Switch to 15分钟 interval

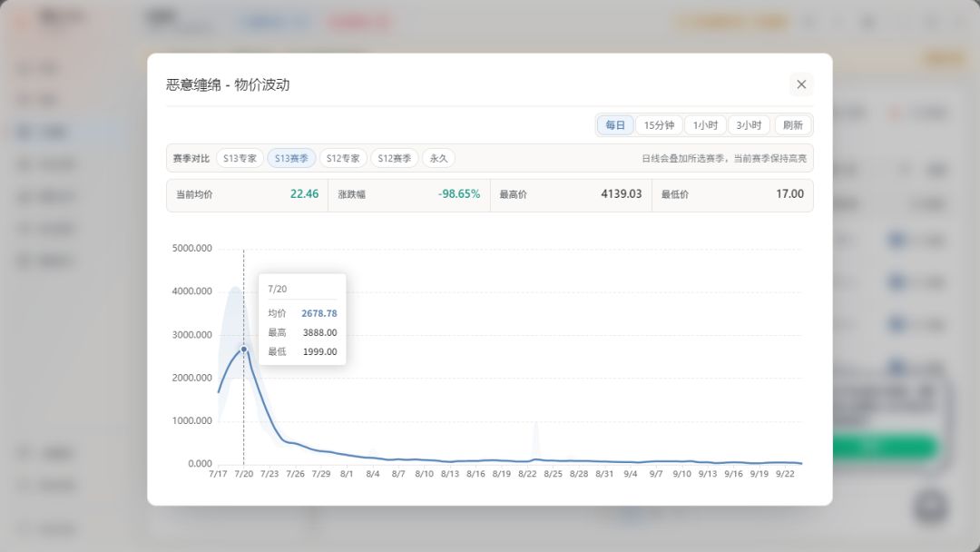pos(659,125)
